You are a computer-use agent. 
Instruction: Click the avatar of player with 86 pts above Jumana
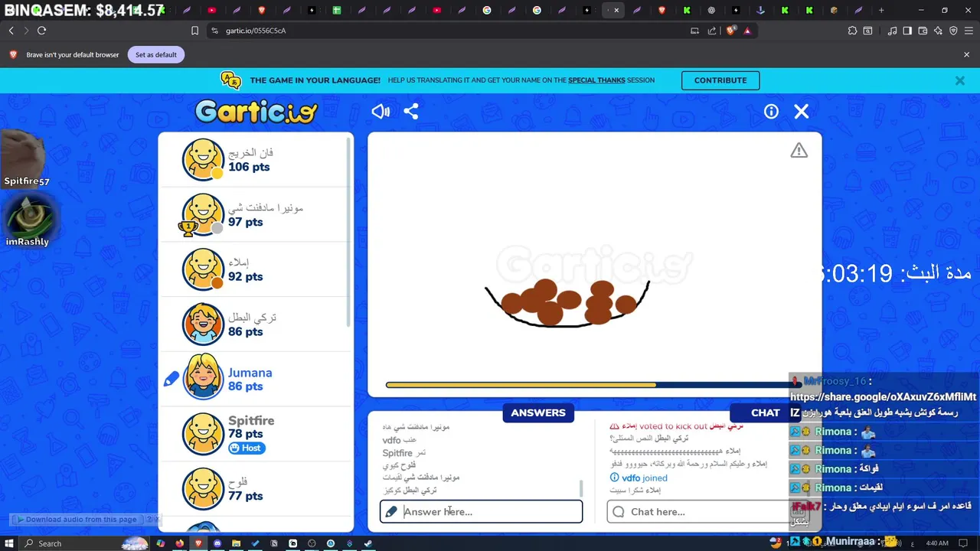(x=203, y=324)
